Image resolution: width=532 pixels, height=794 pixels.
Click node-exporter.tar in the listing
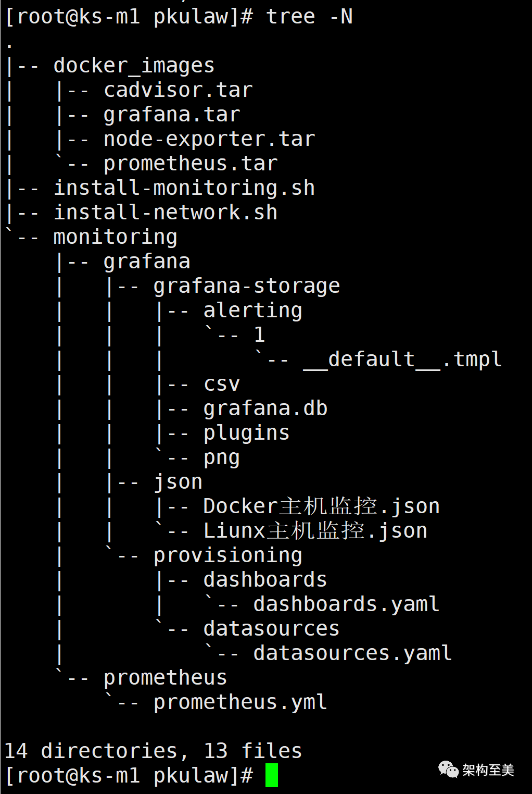point(209,139)
